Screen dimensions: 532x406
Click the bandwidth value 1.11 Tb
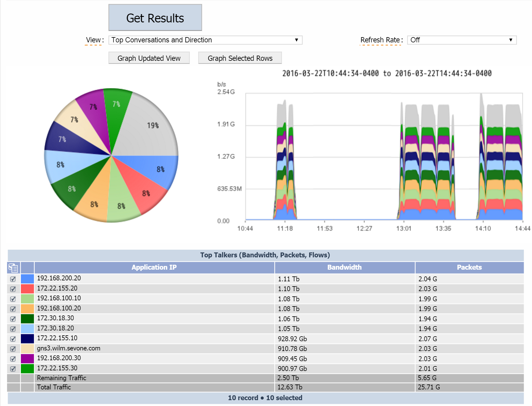tap(289, 279)
